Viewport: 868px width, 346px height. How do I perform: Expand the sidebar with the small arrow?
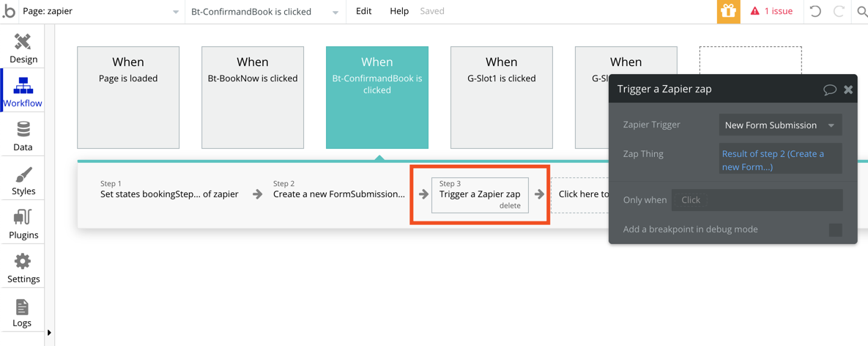49,333
